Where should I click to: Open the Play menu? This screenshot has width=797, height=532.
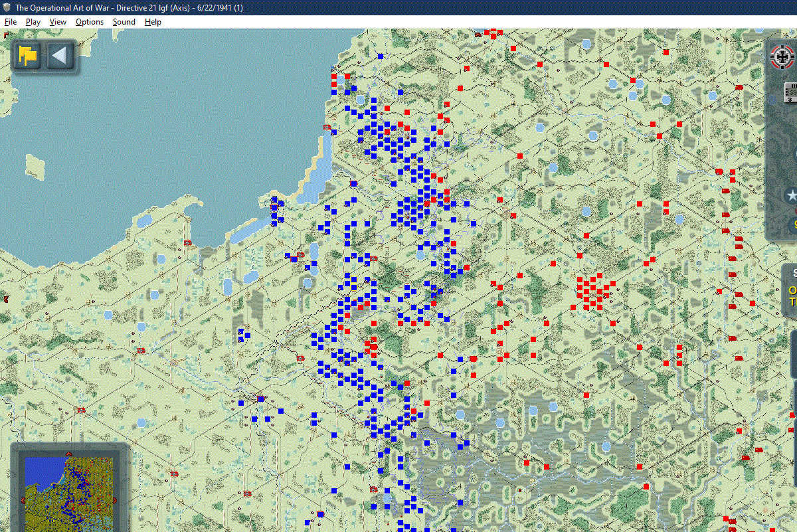(x=33, y=22)
